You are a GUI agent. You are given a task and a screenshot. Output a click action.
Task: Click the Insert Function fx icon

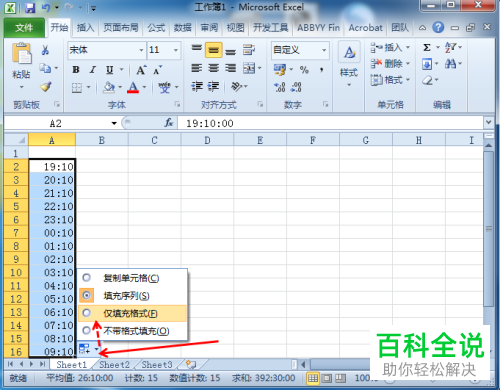click(x=169, y=123)
